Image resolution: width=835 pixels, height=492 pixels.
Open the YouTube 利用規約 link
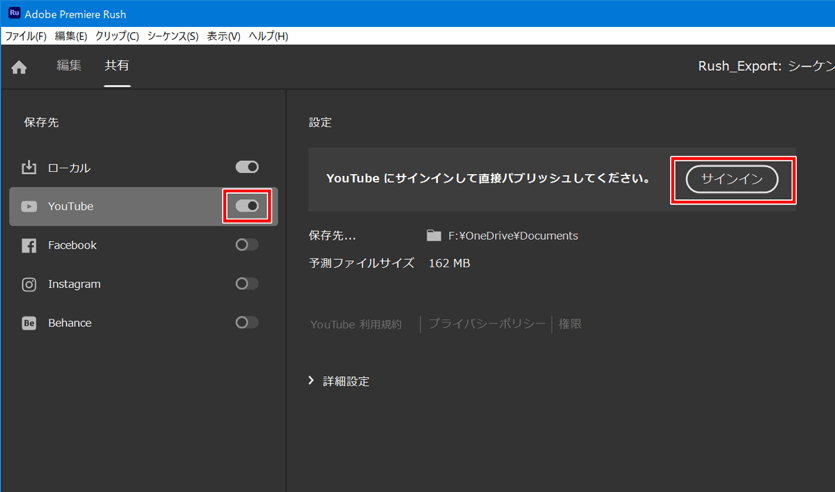pos(356,324)
